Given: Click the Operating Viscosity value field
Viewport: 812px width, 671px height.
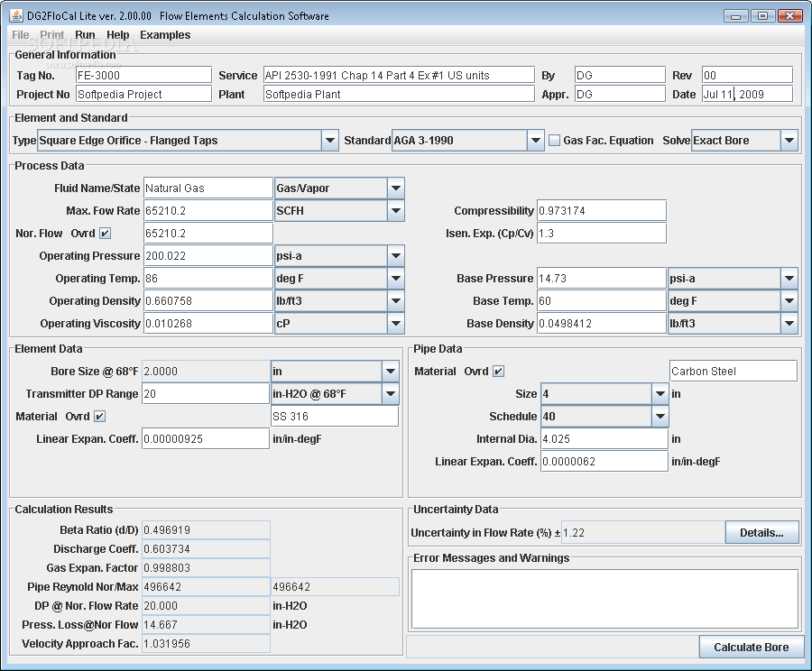Looking at the screenshot, I should click(208, 324).
